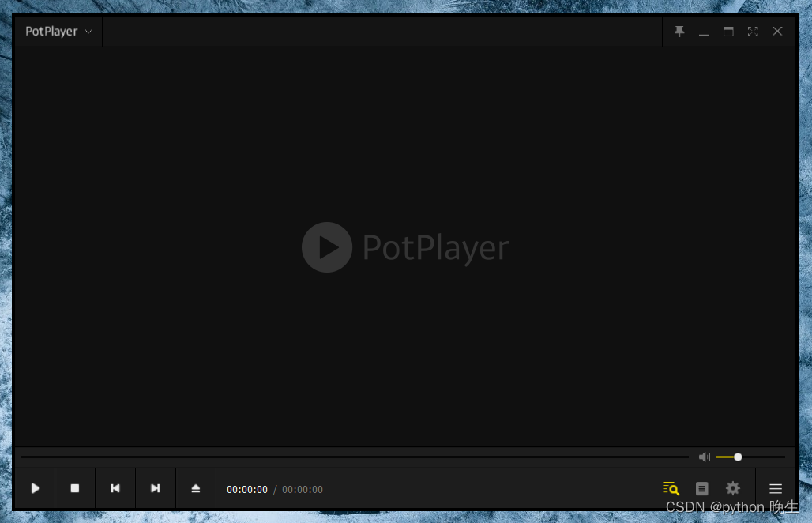This screenshot has height=523, width=812.
Task: Open the PotPlayer main menu dropdown
Action: (58, 32)
